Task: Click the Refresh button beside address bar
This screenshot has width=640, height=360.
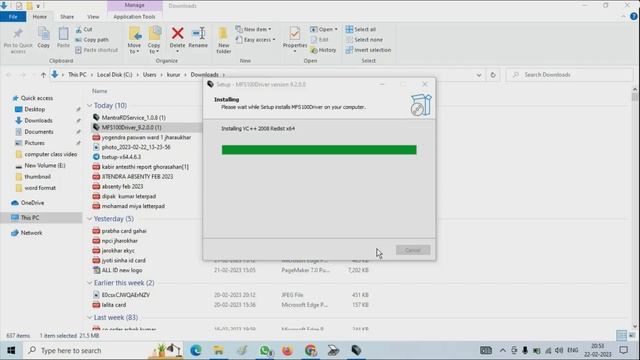Action: pyautogui.click(x=493, y=75)
